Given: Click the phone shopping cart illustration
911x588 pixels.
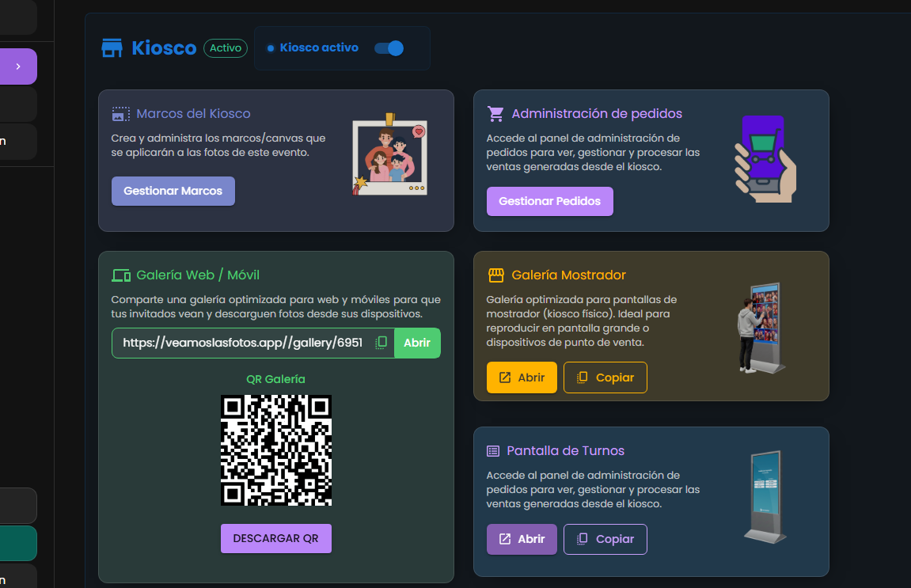Looking at the screenshot, I should point(765,158).
